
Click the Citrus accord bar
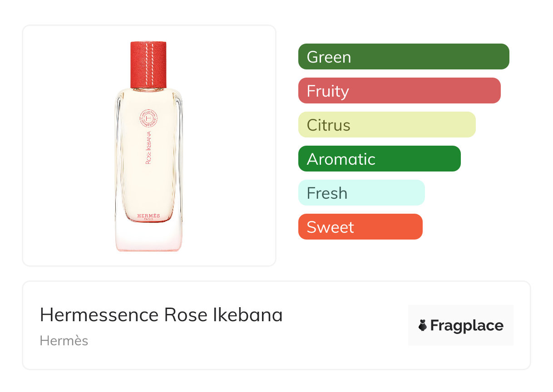point(386,125)
